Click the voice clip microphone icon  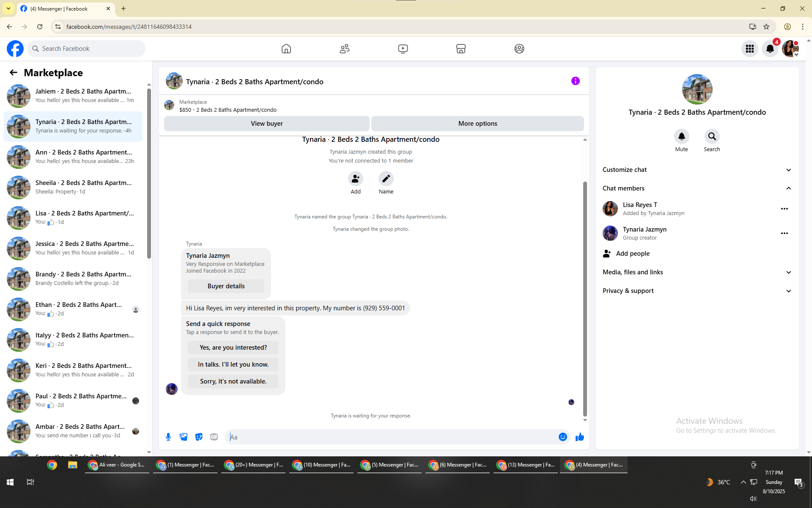pos(168,437)
